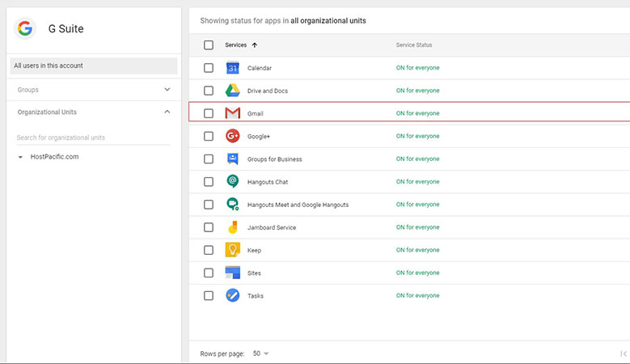Tick the select-all services checkbox
This screenshot has height=364, width=630.
(209, 45)
